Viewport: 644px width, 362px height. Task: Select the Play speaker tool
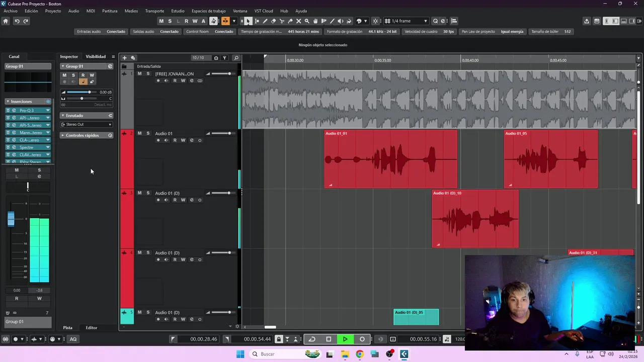click(x=341, y=21)
